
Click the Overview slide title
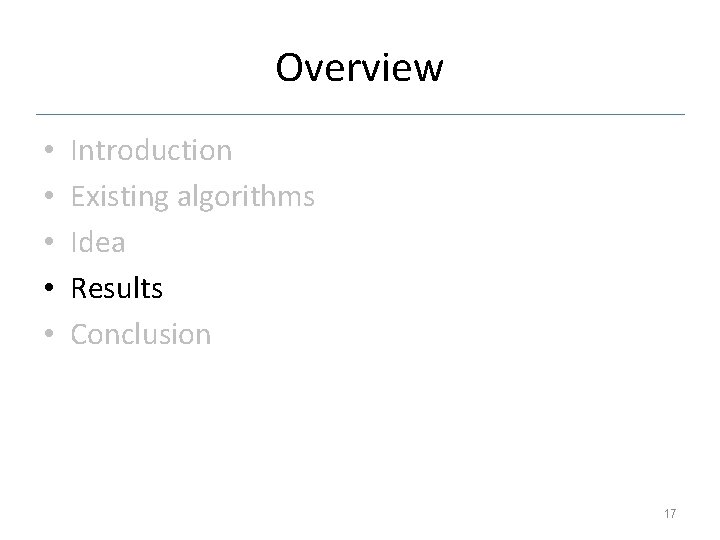pyautogui.click(x=359, y=68)
